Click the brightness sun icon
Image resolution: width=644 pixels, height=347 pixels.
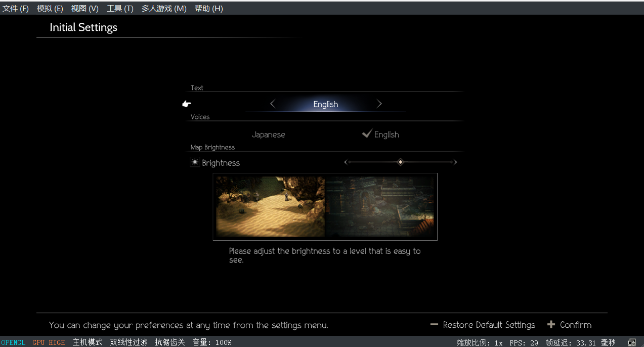click(195, 162)
